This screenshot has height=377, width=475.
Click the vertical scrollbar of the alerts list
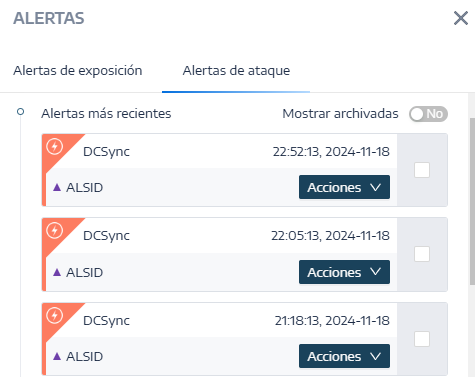point(472,201)
